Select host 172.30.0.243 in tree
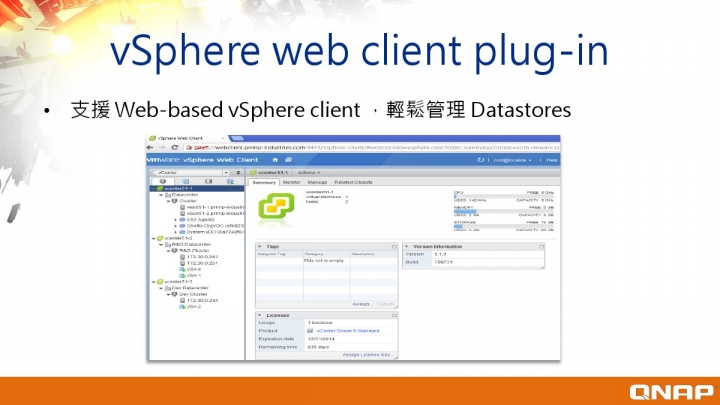Viewport: 720px width, 405px height. point(202,257)
